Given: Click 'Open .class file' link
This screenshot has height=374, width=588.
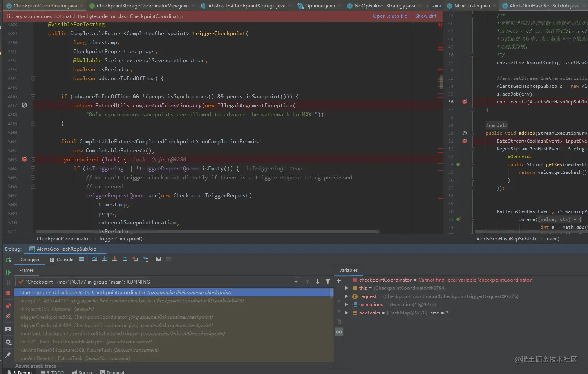Looking at the screenshot, I should click(390, 16).
